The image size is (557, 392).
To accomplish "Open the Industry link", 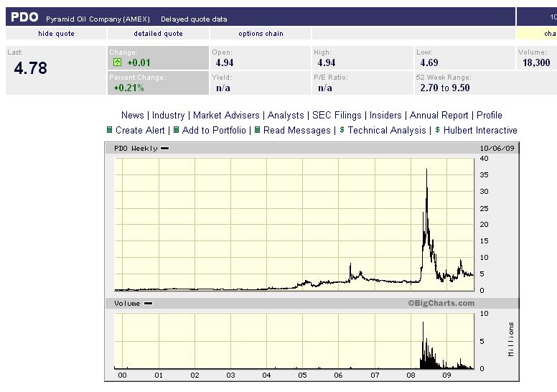I will [x=169, y=115].
